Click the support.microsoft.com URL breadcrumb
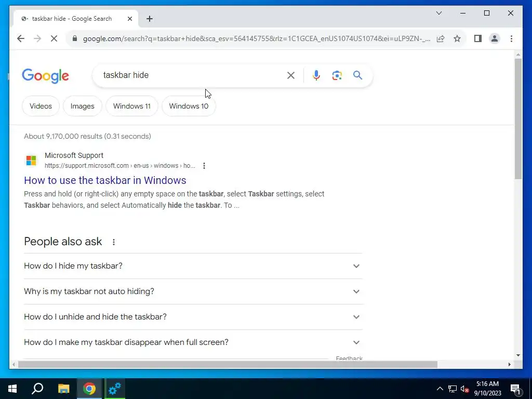This screenshot has height=399, width=532. coord(120,166)
